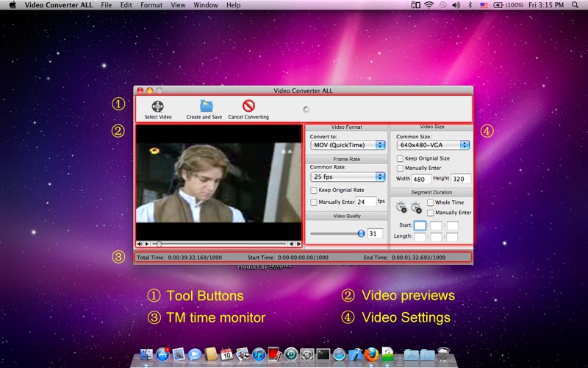
Task: Click the Video Quality value field showing 31
Action: click(375, 233)
